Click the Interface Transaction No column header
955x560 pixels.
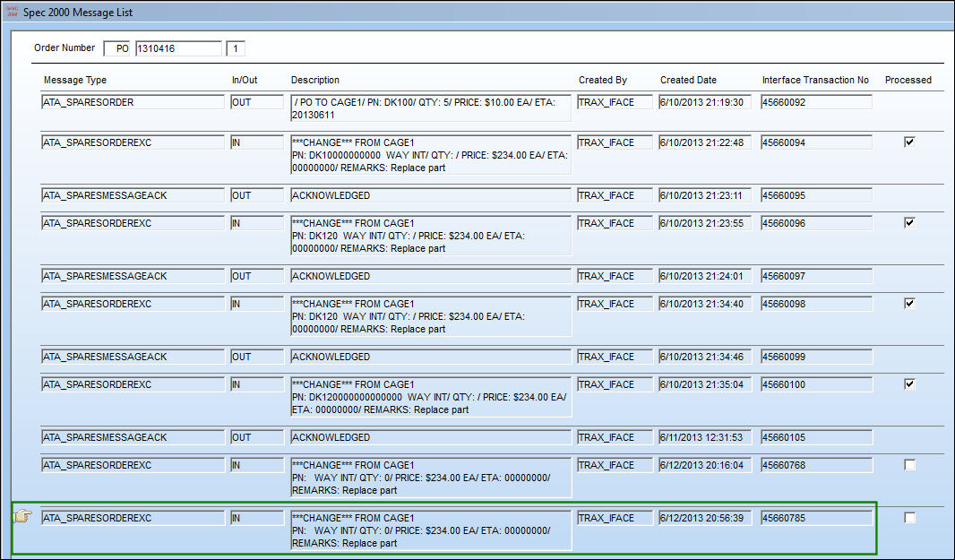(815, 80)
